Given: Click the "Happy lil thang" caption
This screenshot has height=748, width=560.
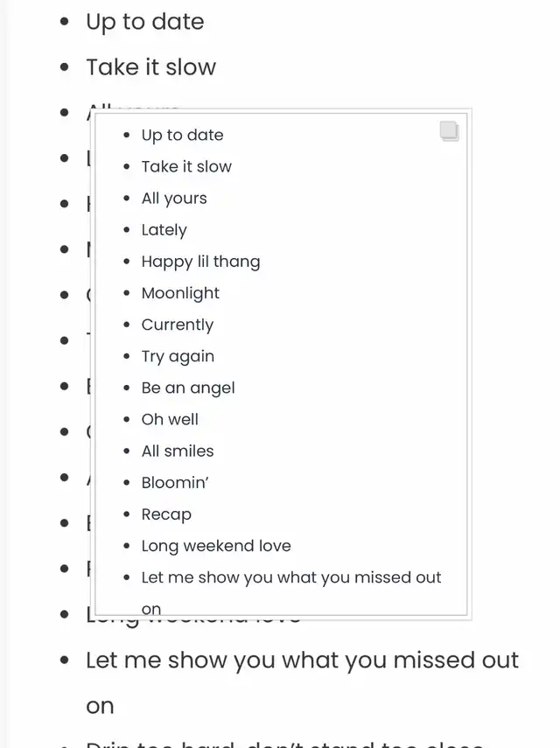Looking at the screenshot, I should (x=200, y=262).
